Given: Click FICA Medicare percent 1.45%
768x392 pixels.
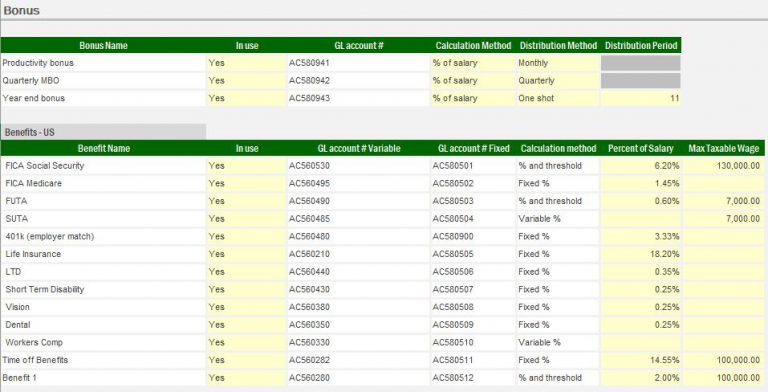Looking at the screenshot, I should click(x=641, y=184).
